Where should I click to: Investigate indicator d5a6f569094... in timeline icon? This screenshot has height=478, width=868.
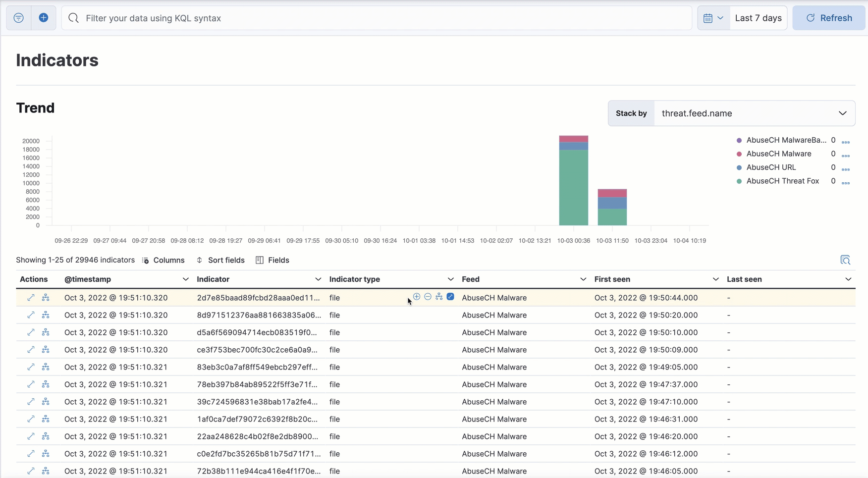(x=46, y=332)
